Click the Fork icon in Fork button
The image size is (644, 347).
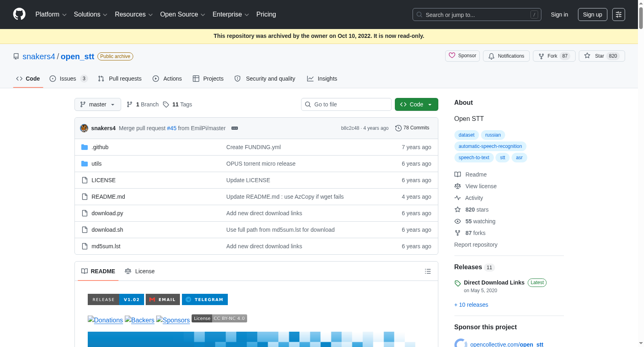541,56
